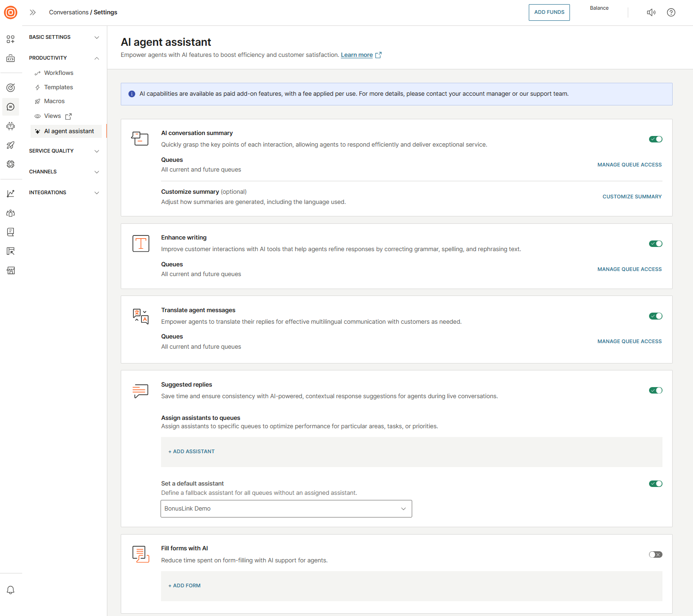Open Workflows in the Productivity menu
The image size is (693, 616).
(x=59, y=73)
